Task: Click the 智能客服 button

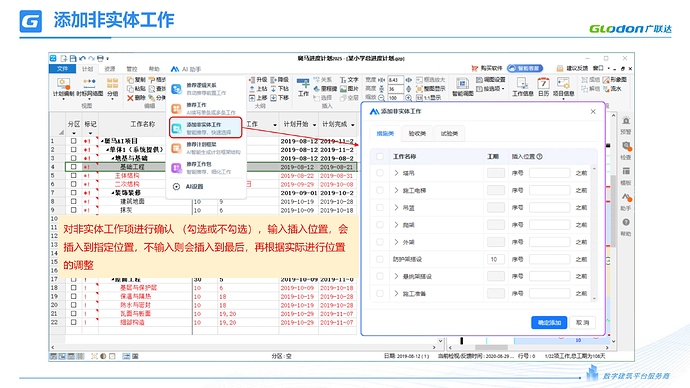Action: point(525,68)
